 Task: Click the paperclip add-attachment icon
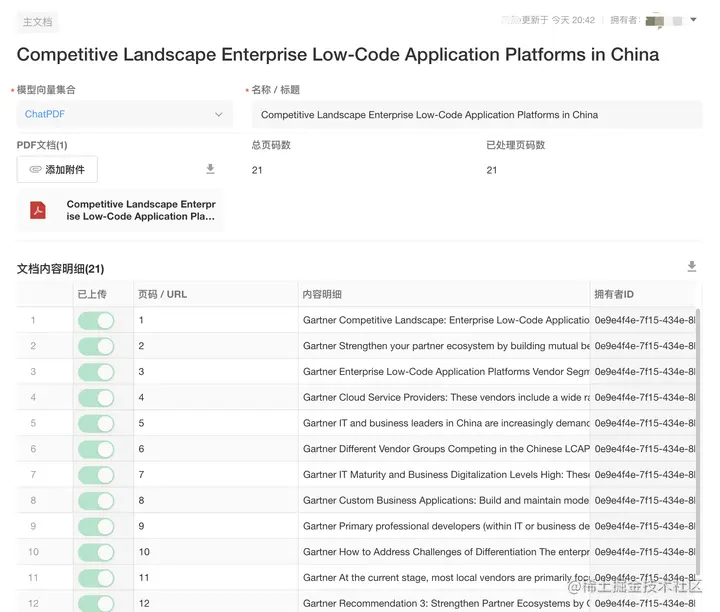pos(35,169)
